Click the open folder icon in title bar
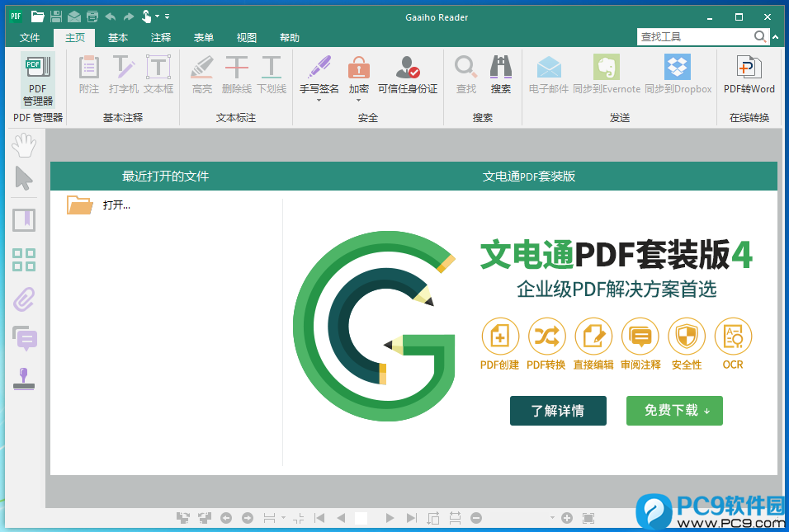This screenshot has width=789, height=532. coord(38,16)
